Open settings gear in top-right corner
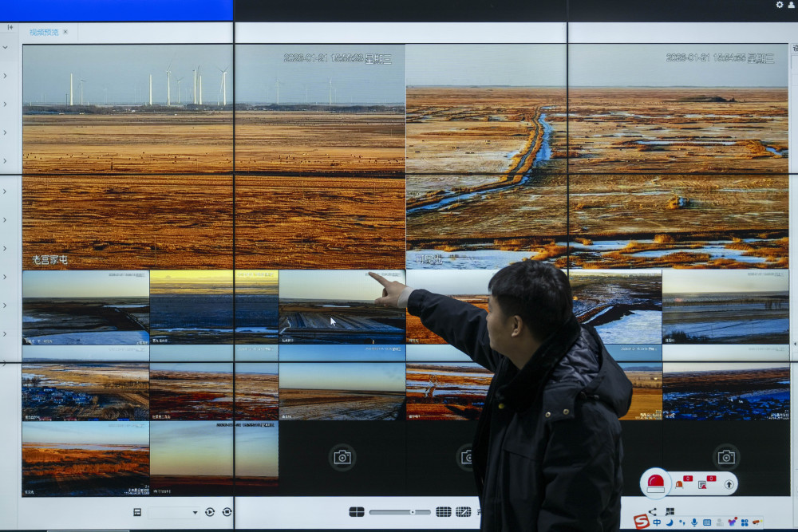 780,5
